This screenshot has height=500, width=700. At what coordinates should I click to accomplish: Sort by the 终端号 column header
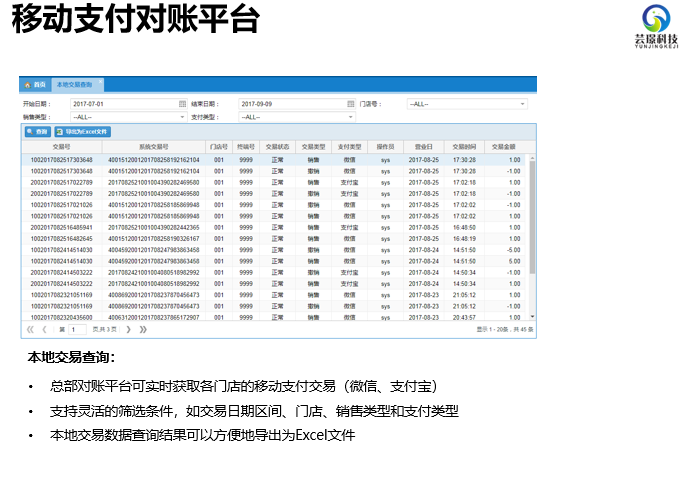[246, 147]
